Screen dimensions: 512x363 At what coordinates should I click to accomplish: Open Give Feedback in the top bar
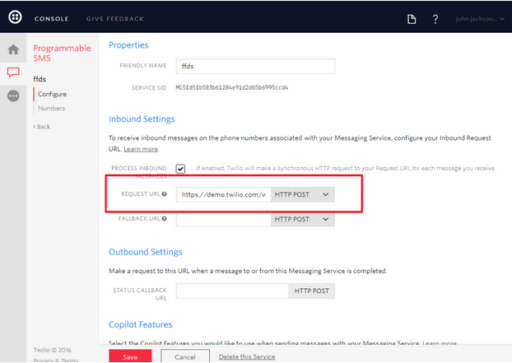115,19
